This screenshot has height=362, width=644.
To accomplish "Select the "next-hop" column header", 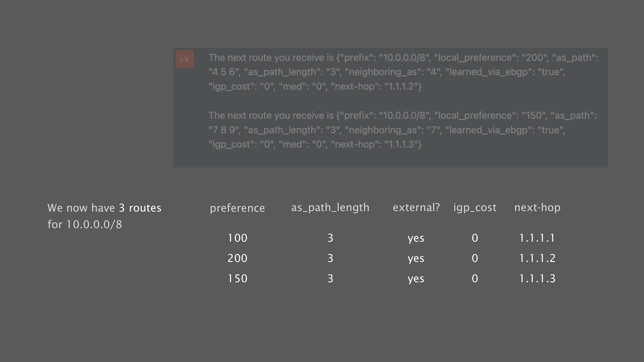I will point(537,208).
